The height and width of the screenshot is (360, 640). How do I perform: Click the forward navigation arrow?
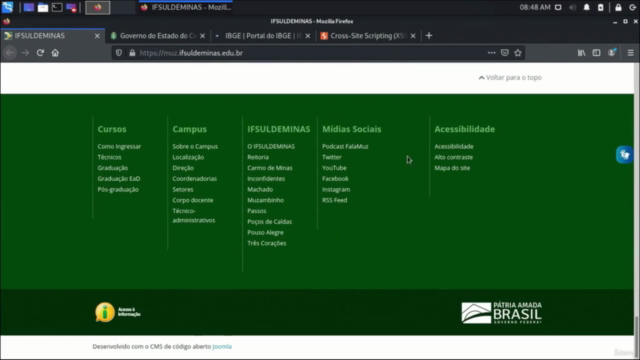[x=25, y=53]
